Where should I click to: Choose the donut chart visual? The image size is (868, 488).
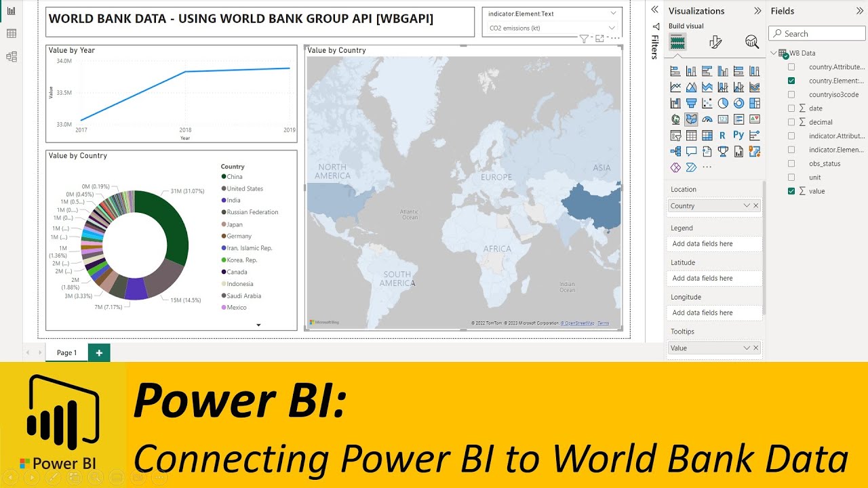[x=738, y=103]
